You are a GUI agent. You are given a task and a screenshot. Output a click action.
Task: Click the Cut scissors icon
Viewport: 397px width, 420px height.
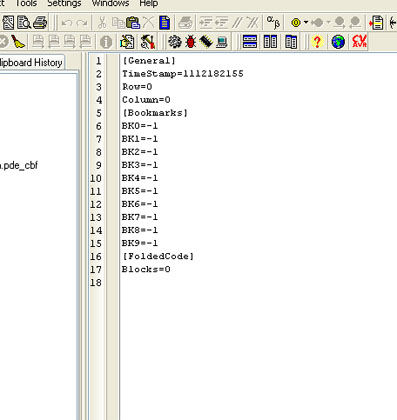(x=102, y=23)
